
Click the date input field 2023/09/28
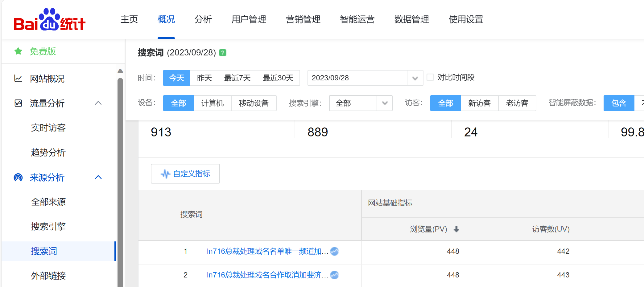[357, 78]
